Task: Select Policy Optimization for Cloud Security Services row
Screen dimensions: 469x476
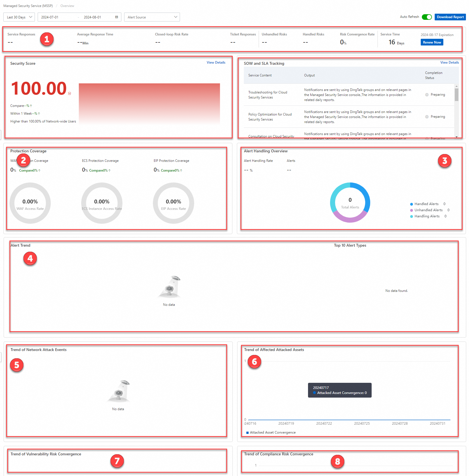Action: coord(349,117)
